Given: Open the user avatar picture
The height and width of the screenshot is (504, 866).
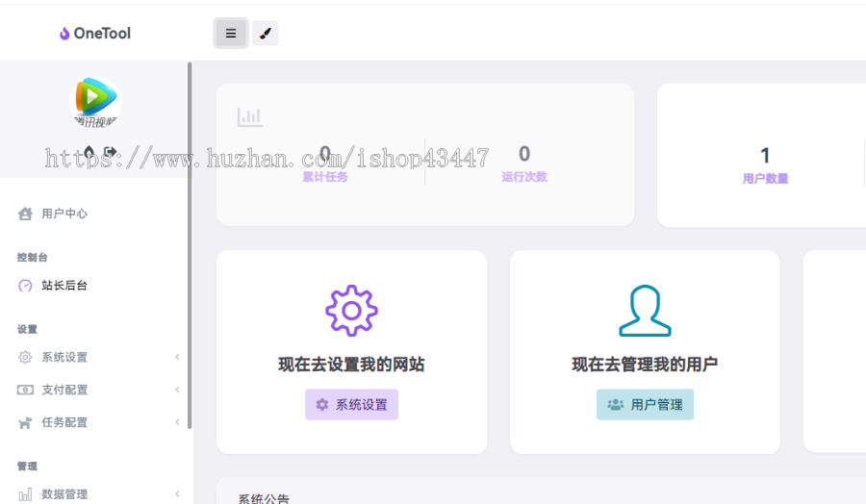Looking at the screenshot, I should [95, 103].
